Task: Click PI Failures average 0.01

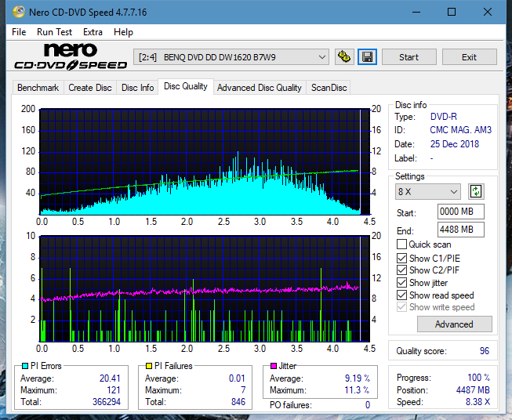Action: coord(237,378)
